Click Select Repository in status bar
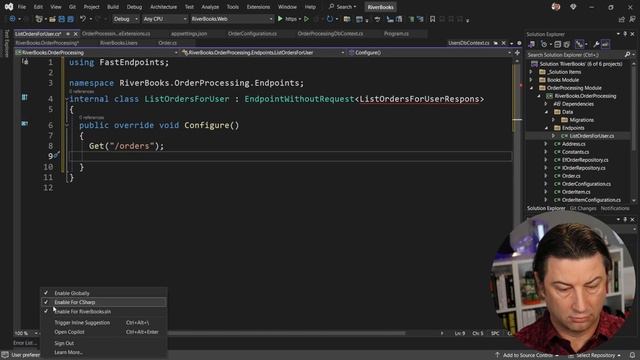Image resolution: width=640 pixels, height=360 pixels. (596, 355)
